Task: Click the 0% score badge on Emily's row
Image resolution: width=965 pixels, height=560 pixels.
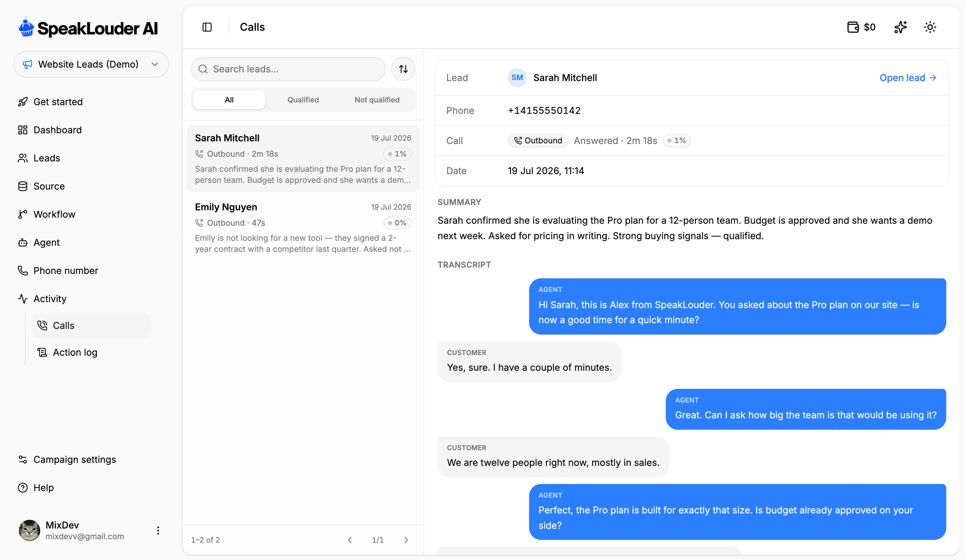Action: click(397, 223)
